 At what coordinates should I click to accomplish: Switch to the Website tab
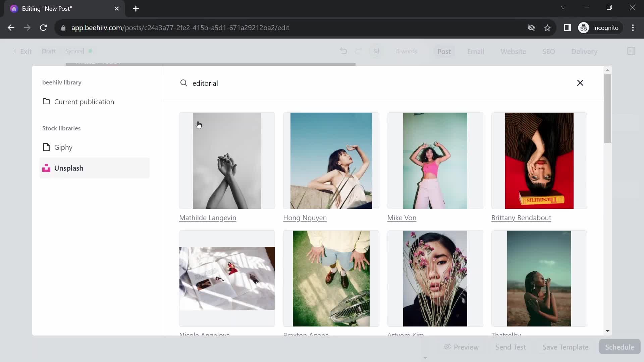pyautogui.click(x=513, y=51)
